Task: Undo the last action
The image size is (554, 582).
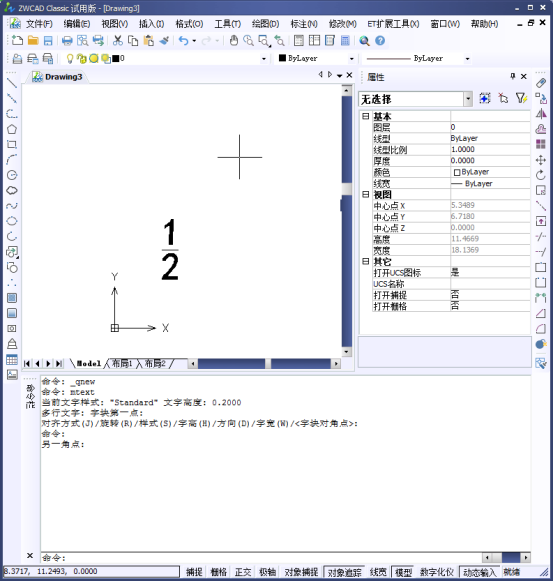Action: [x=184, y=40]
